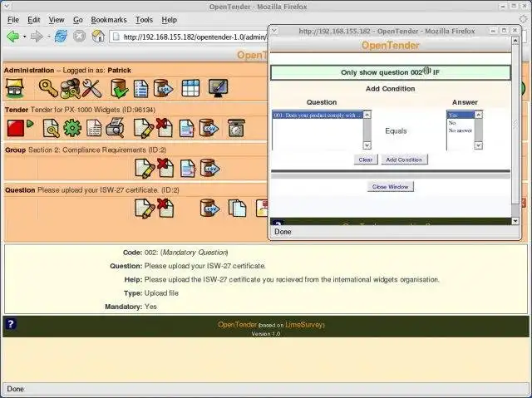532x398 pixels.
Task: Click the forward arrow browser button
Action: click(37, 37)
